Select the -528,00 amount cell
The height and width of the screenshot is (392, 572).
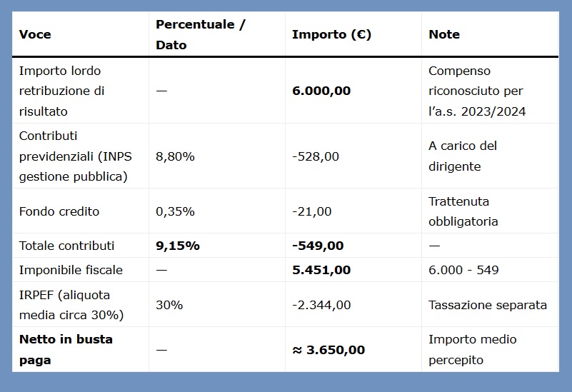tap(316, 156)
